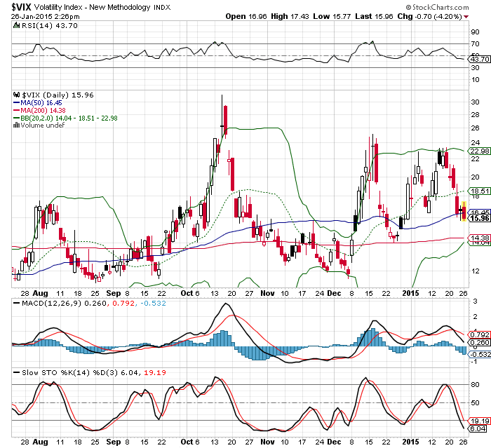The width and height of the screenshot is (491, 448).
Task: Click the 0.792 MACD signal value tag
Action: (x=480, y=334)
